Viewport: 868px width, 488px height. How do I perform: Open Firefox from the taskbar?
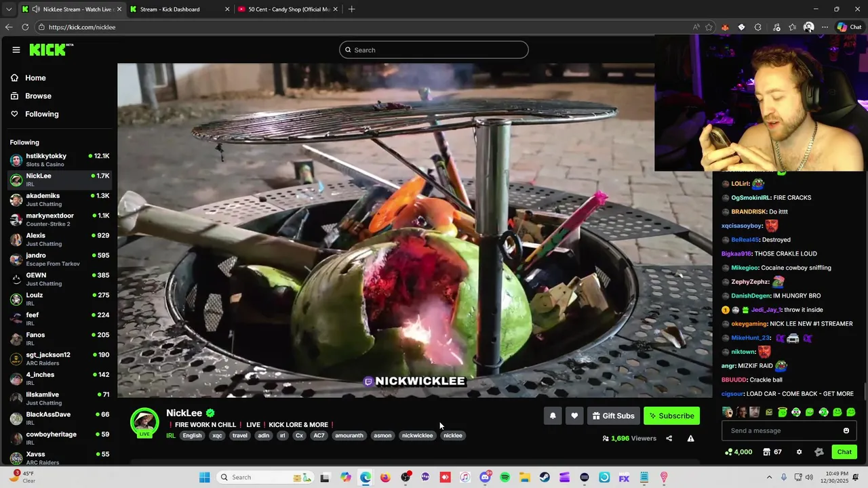(385, 477)
